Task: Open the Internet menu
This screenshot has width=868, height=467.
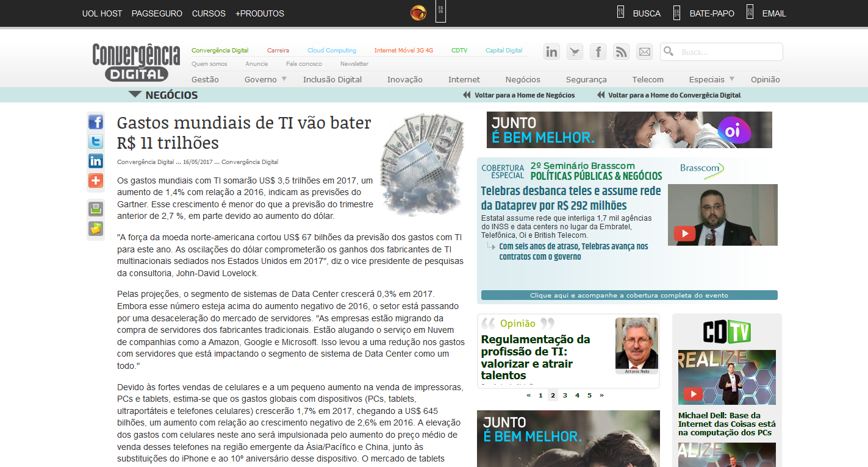Action: tap(464, 79)
